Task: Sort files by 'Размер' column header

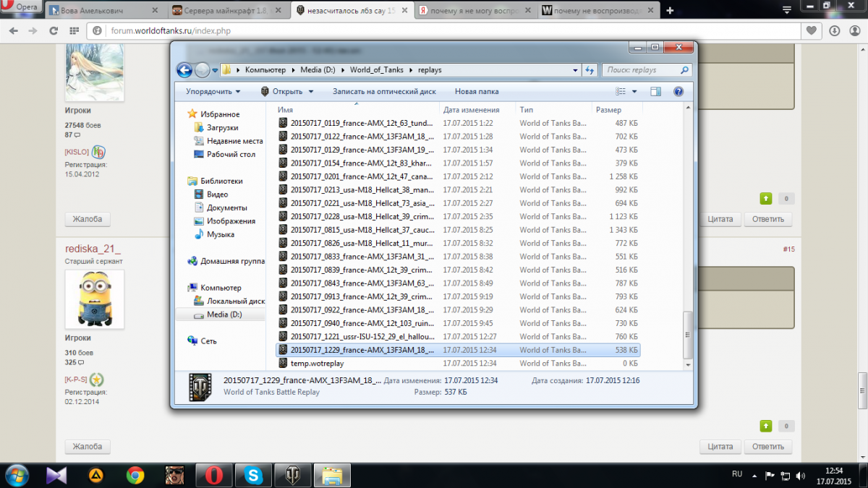Action: point(616,110)
